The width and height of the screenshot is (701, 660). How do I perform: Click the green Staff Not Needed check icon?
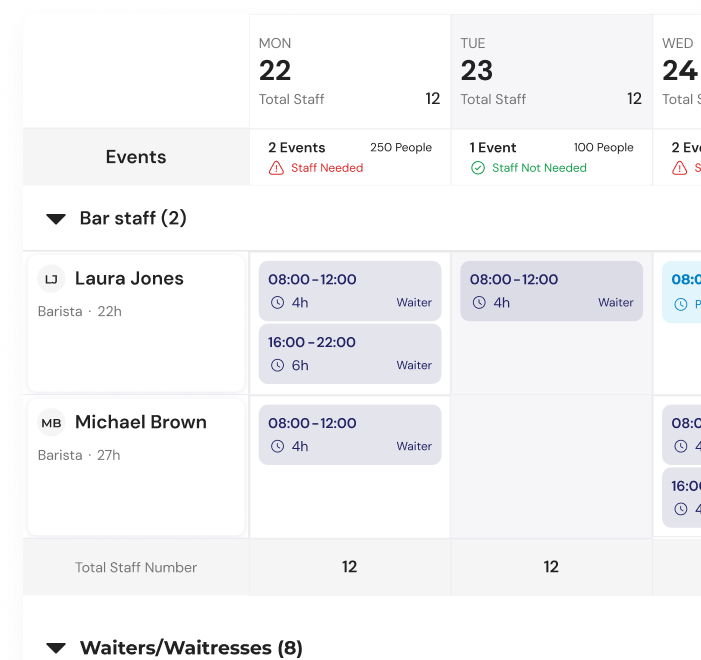478,168
